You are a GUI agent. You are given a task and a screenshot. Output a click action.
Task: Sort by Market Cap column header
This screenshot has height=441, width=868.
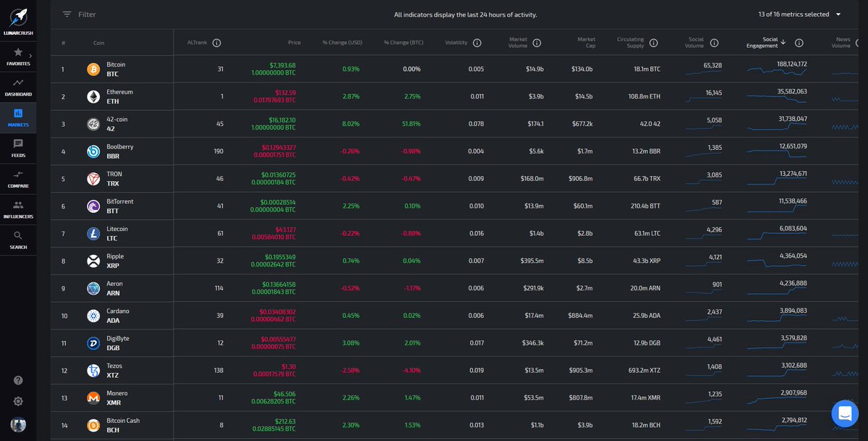[x=587, y=43]
